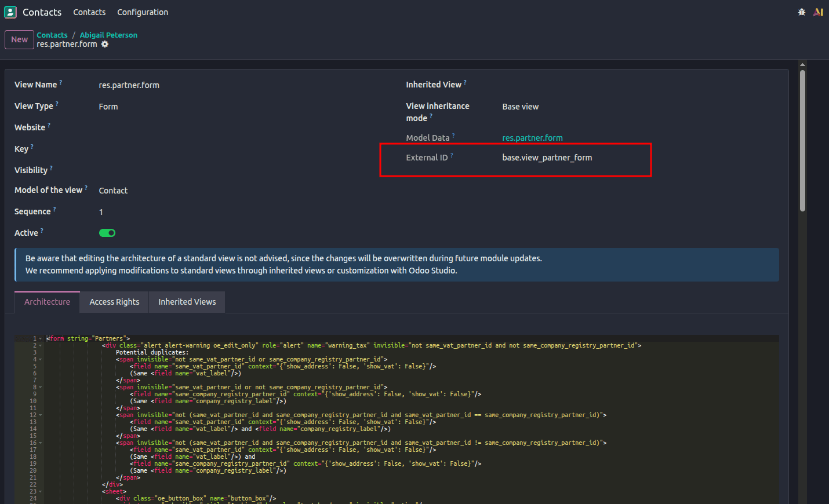
Task: Click the help icon beside Model of the view
Action: tap(86, 187)
